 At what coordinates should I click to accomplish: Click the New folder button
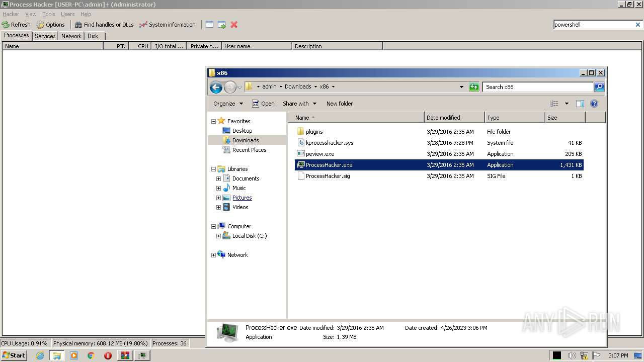click(340, 104)
